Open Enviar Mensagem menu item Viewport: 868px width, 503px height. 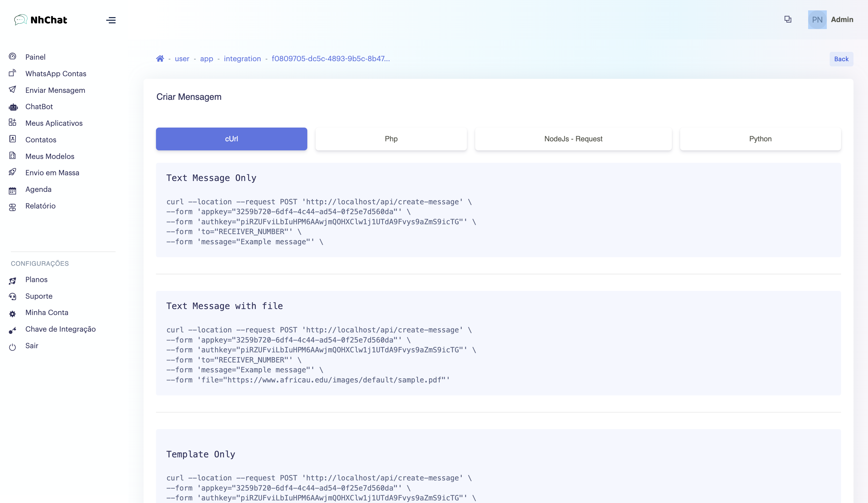[x=55, y=90]
